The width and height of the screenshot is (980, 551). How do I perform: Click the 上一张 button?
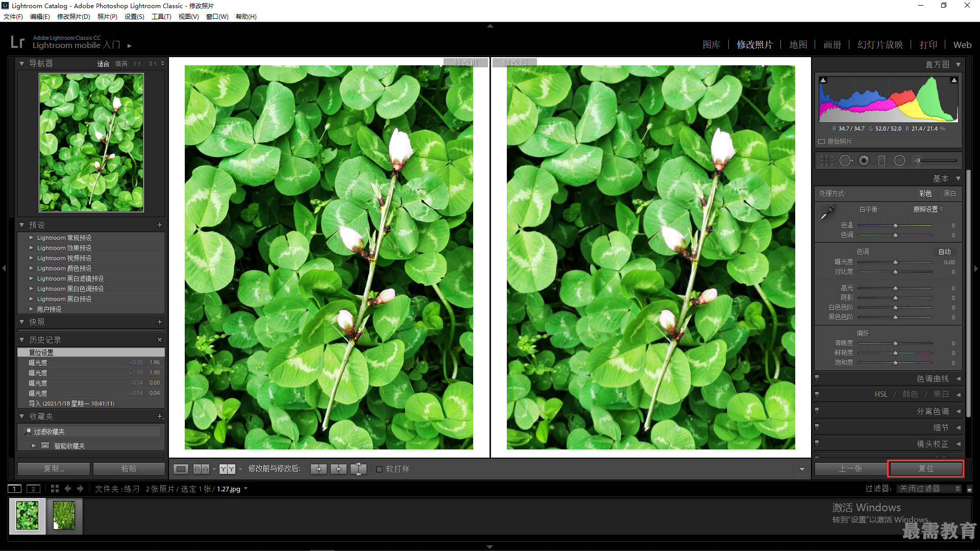pos(850,469)
